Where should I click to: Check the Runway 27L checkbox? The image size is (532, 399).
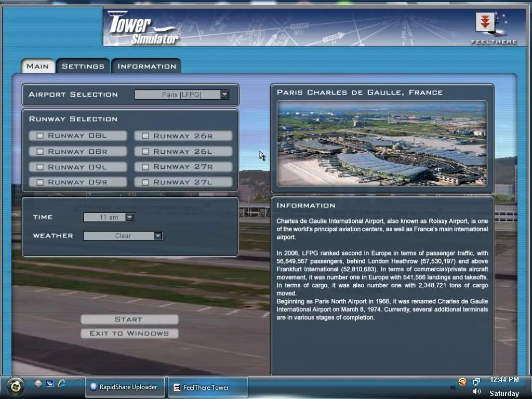[x=145, y=182]
